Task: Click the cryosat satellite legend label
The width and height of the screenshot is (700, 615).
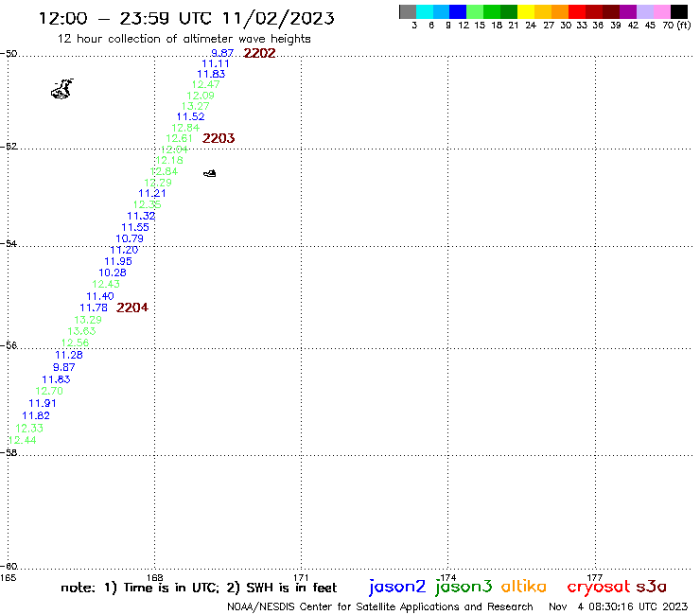Action: coord(599,587)
